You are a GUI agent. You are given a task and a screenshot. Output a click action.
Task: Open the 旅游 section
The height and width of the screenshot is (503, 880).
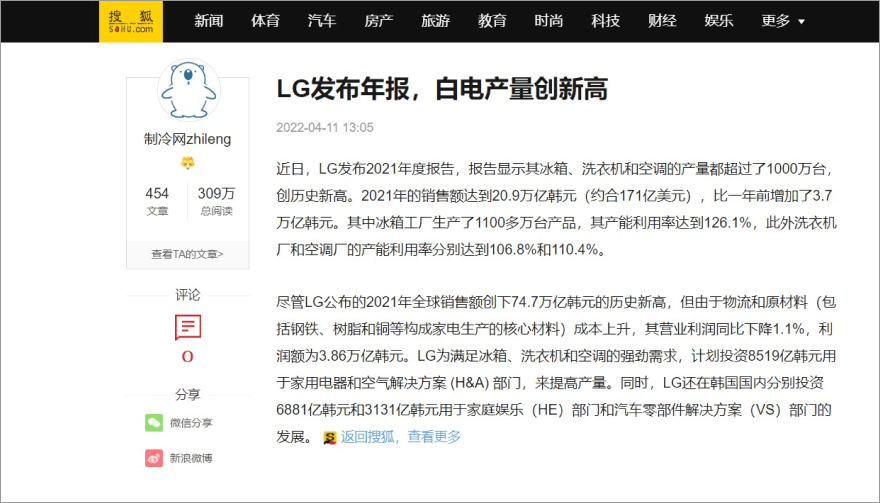click(x=436, y=21)
